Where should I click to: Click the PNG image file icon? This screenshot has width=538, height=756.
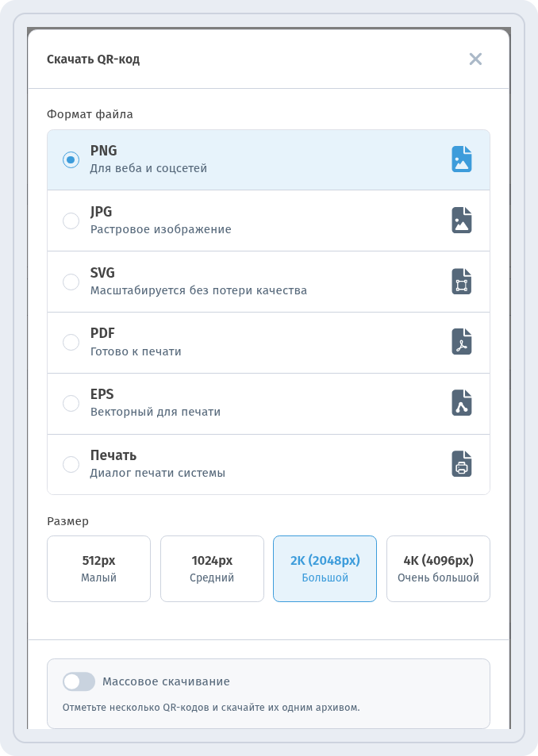click(x=461, y=159)
